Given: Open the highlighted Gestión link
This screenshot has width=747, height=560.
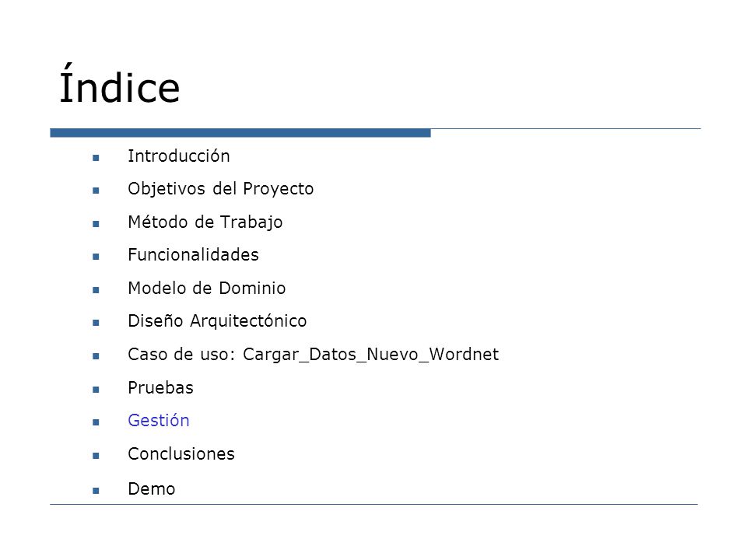Looking at the screenshot, I should tap(159, 421).
